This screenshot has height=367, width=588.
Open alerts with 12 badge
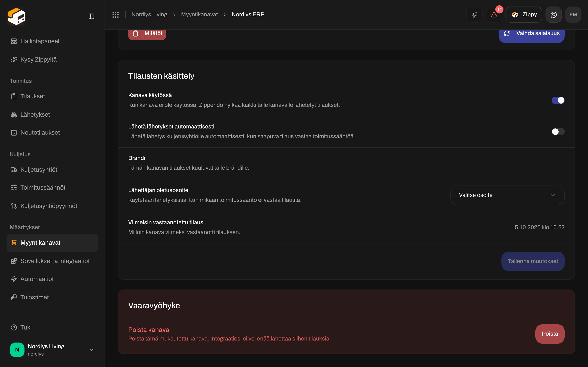coord(494,14)
